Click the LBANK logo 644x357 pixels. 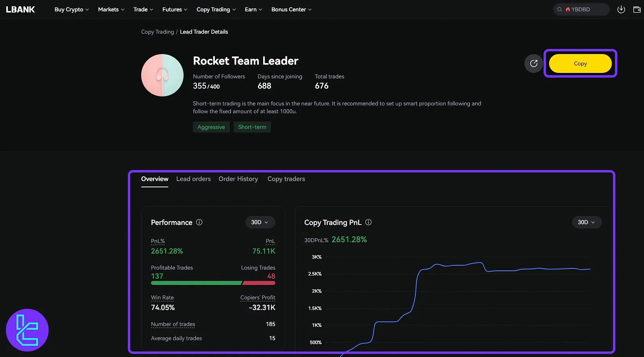[20, 9]
